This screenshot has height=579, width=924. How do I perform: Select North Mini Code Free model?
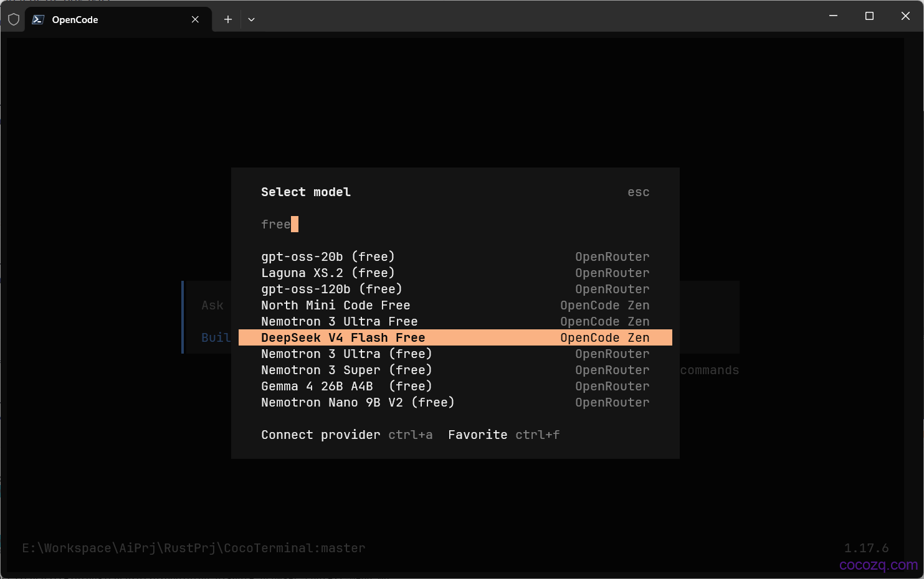pyautogui.click(x=455, y=305)
